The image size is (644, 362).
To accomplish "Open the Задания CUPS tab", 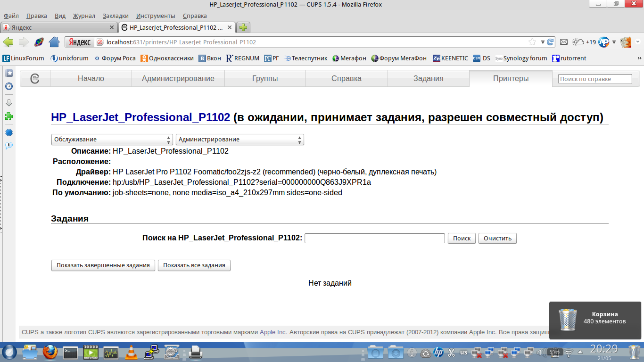I will 429,79.
